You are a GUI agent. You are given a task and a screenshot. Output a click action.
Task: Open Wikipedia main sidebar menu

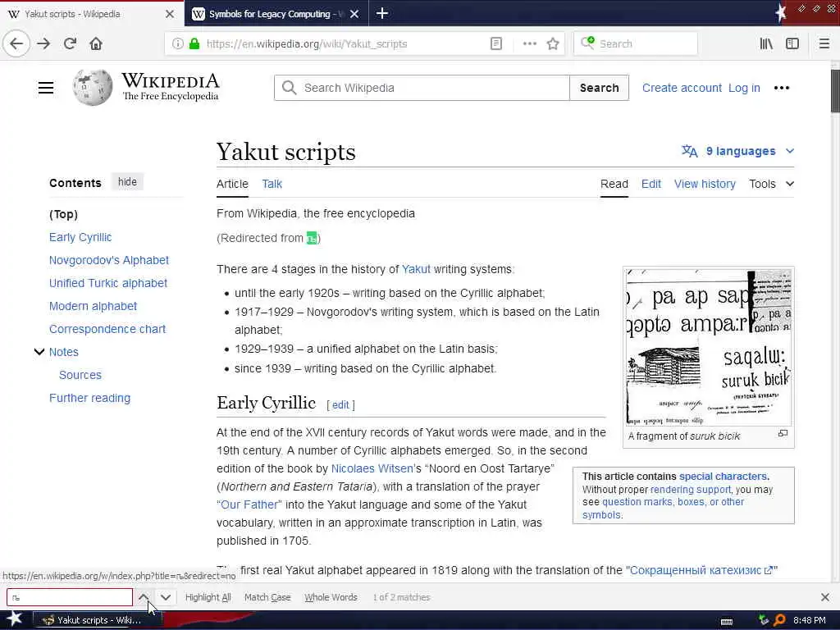pos(46,88)
